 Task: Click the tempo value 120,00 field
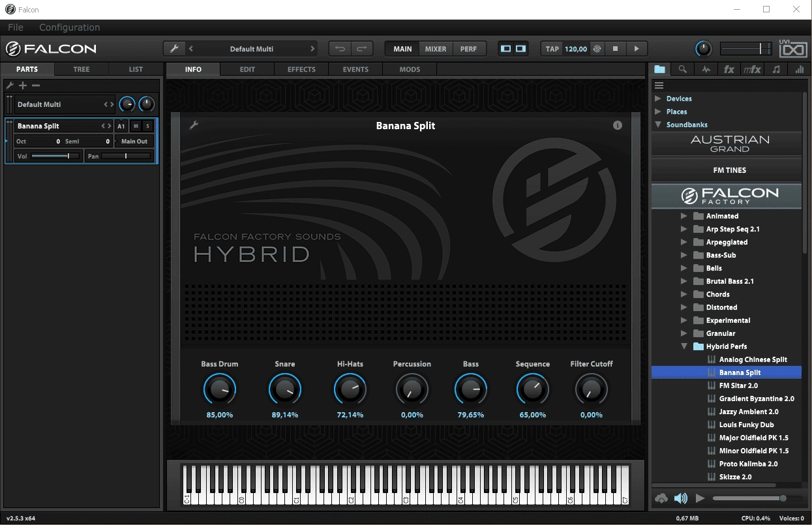(575, 49)
